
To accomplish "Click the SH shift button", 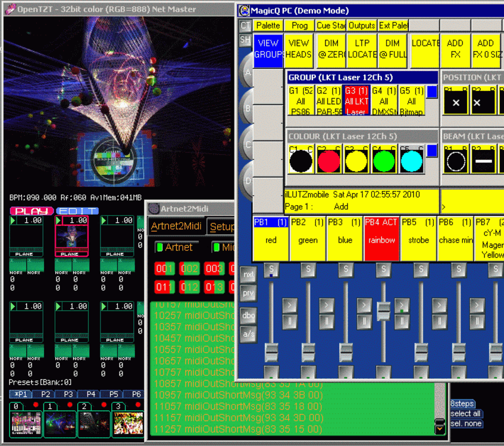I will coord(245,40).
